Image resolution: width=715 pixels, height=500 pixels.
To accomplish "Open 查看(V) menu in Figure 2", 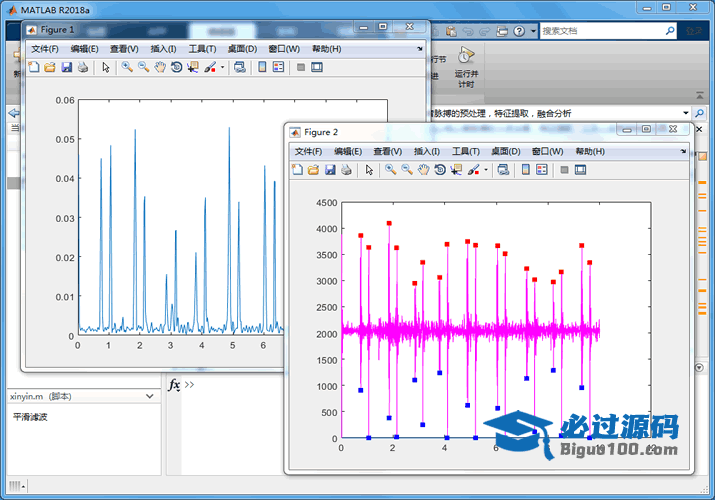I will [x=388, y=151].
